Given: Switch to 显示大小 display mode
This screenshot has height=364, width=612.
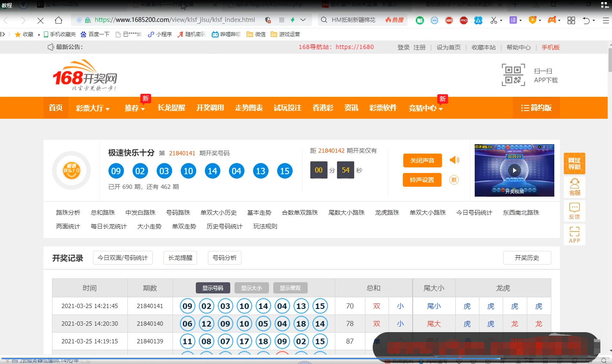Looking at the screenshot, I should pos(251,288).
